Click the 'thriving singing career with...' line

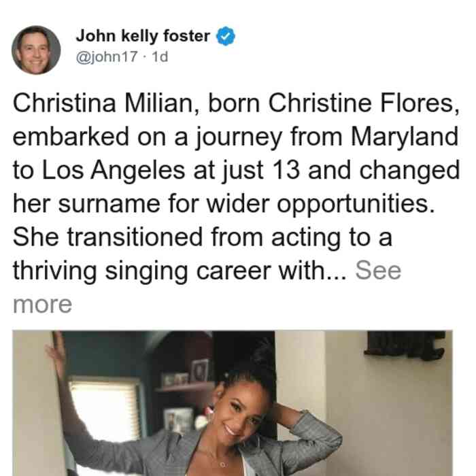tap(180, 270)
